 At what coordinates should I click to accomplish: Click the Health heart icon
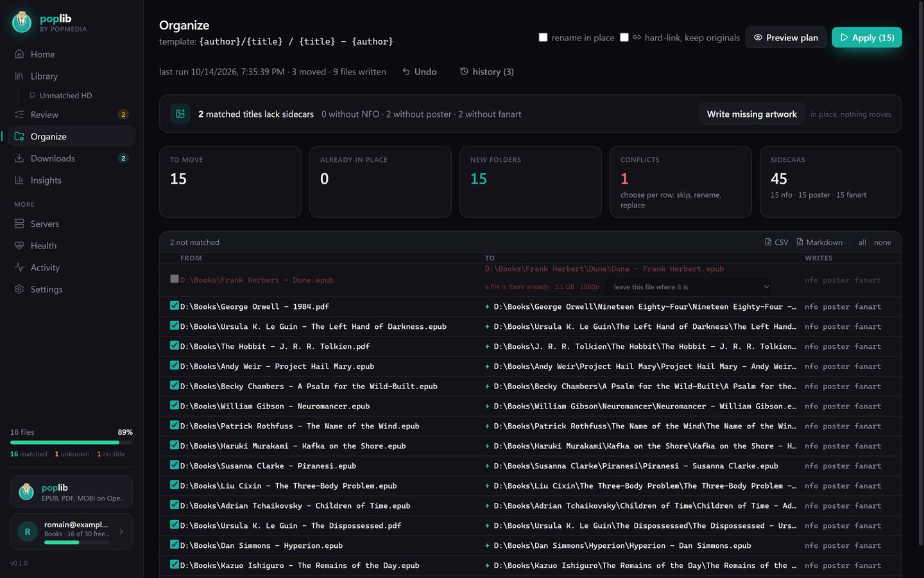pos(19,245)
